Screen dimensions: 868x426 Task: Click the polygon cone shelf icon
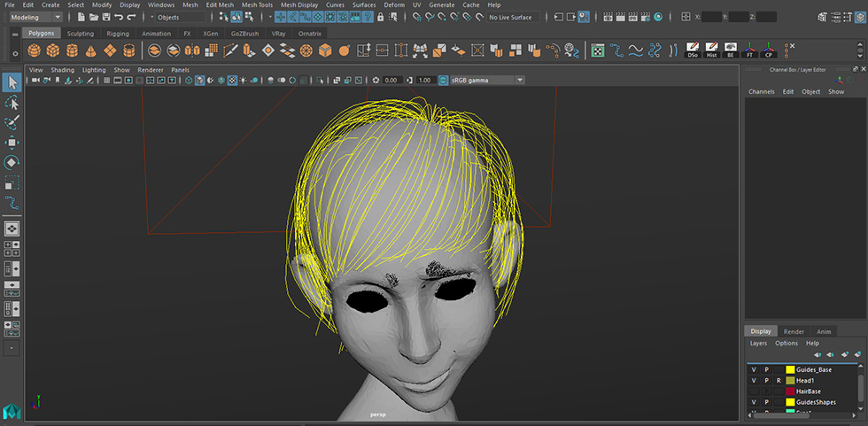pos(91,50)
